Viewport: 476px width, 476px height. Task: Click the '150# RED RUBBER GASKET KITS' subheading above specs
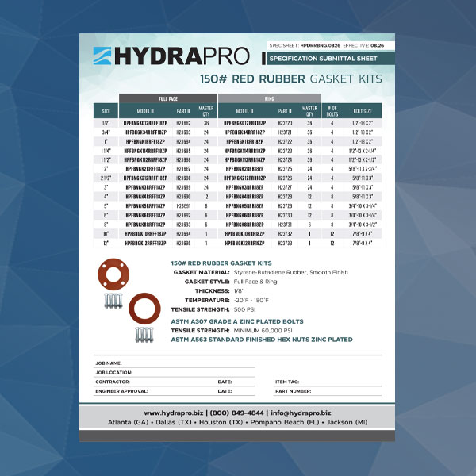pyautogui.click(x=221, y=263)
